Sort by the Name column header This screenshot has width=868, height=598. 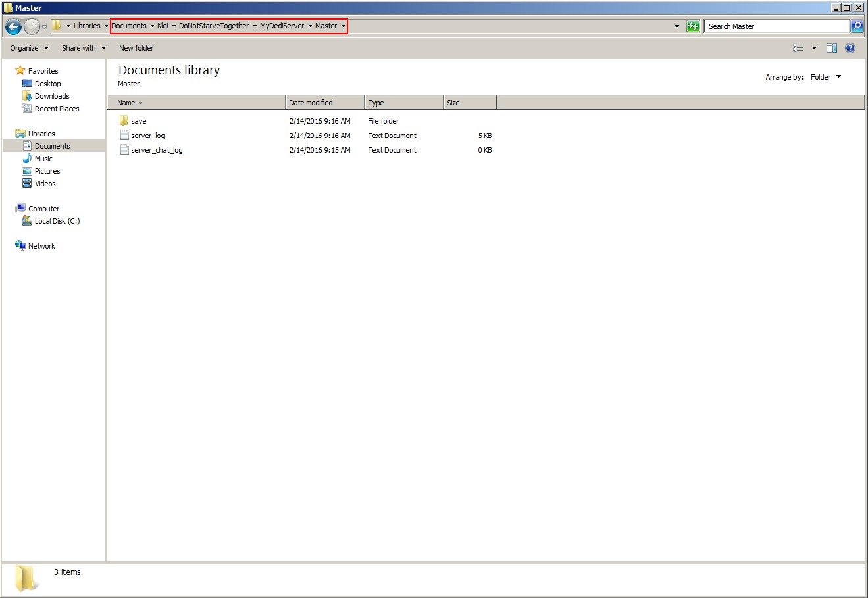click(197, 103)
